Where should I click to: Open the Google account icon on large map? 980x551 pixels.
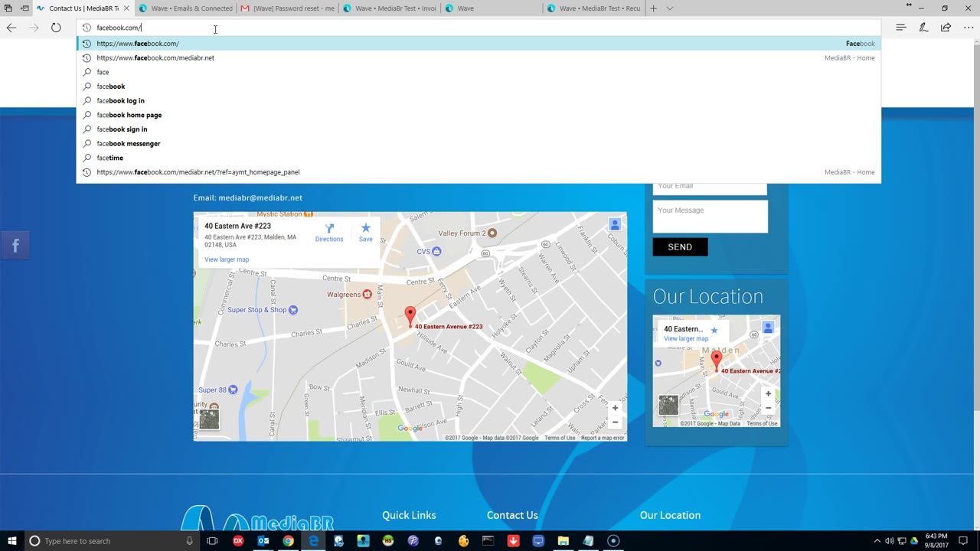[614, 224]
